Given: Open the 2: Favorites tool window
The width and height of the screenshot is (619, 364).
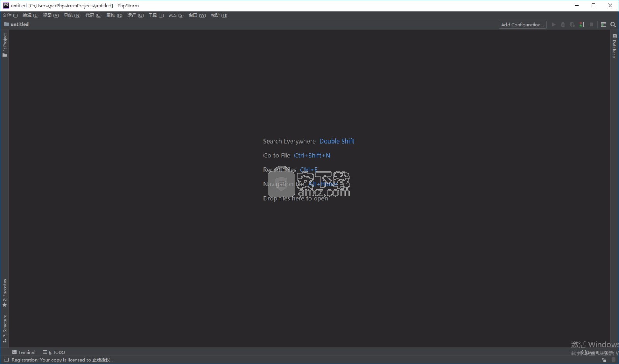Looking at the screenshot, I should pyautogui.click(x=5, y=293).
